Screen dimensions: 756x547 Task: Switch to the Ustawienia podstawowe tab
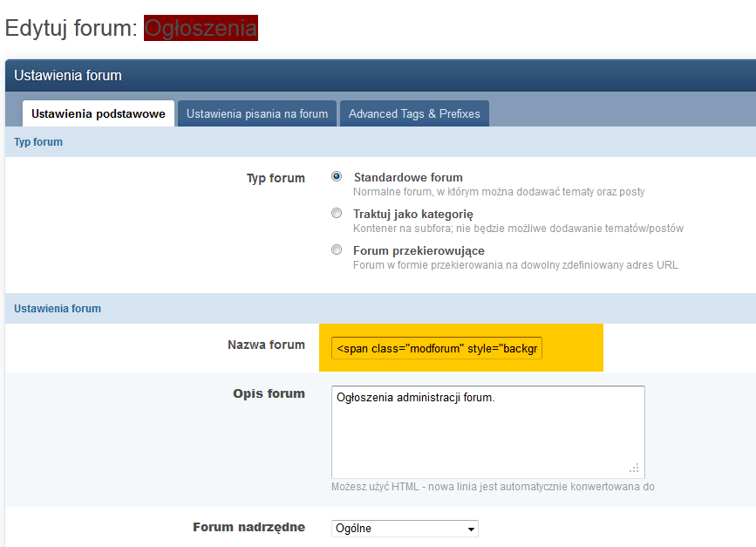click(99, 113)
